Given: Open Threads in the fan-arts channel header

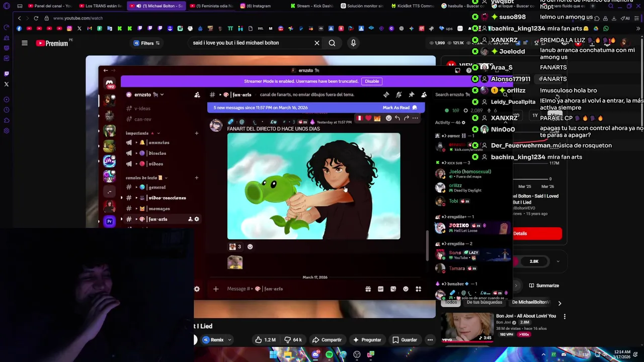Looking at the screenshot, I should tap(386, 95).
